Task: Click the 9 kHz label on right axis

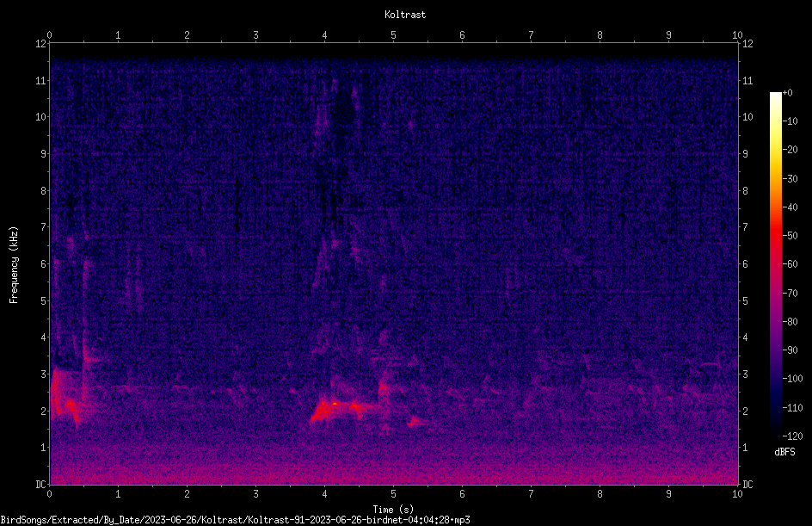Action: (745, 154)
